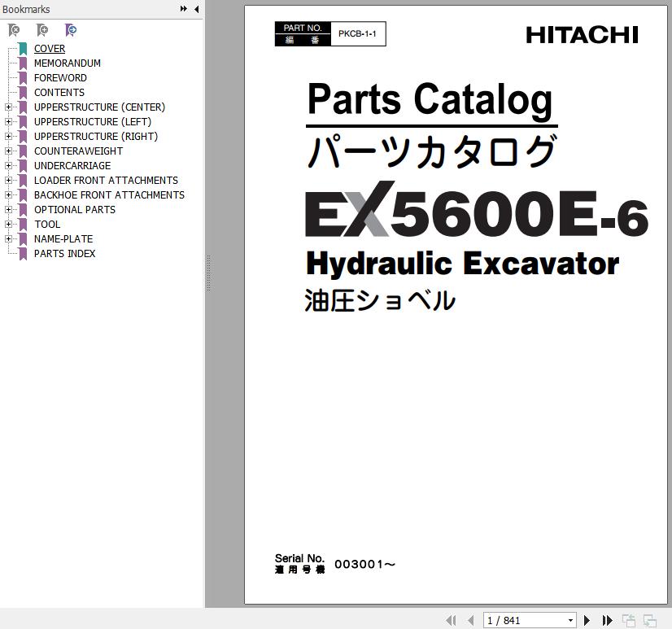Open the MEMORANDUM bookmark
672x629 pixels.
(x=68, y=63)
